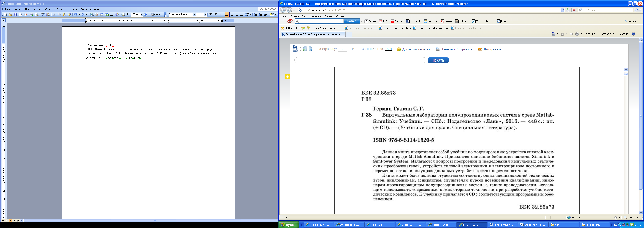Image resolution: width=644 pixels, height=228 pixels.
Task: Click the Open folder icon in Word
Action: click(10, 15)
